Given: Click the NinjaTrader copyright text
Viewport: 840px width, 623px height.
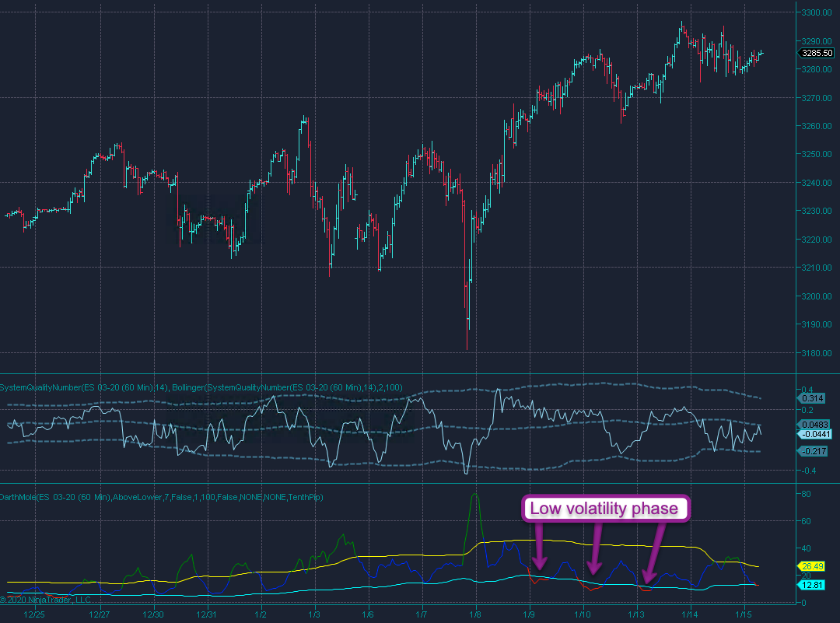Looking at the screenshot, I should point(45,600).
